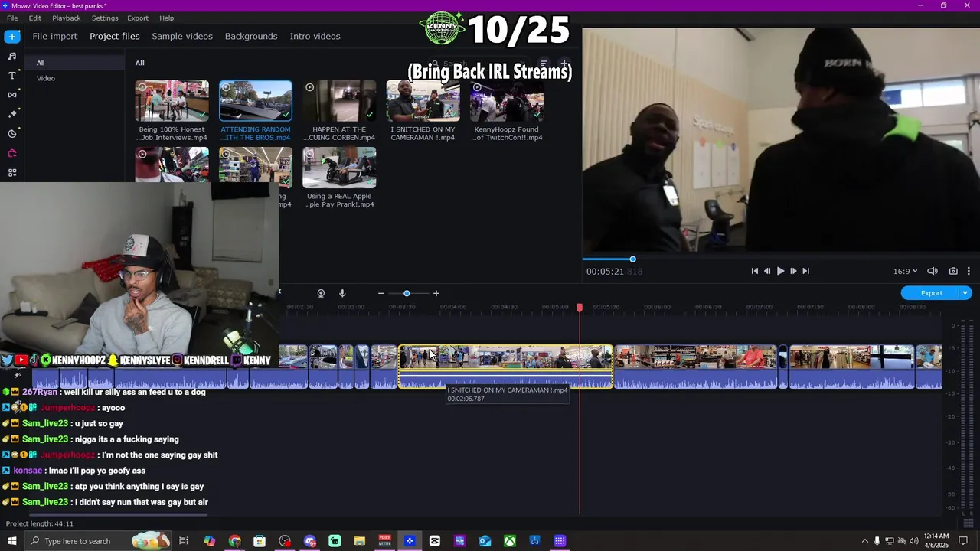Open the Titles text tool panel
Image resolution: width=980 pixels, height=551 pixels.
coord(12,75)
